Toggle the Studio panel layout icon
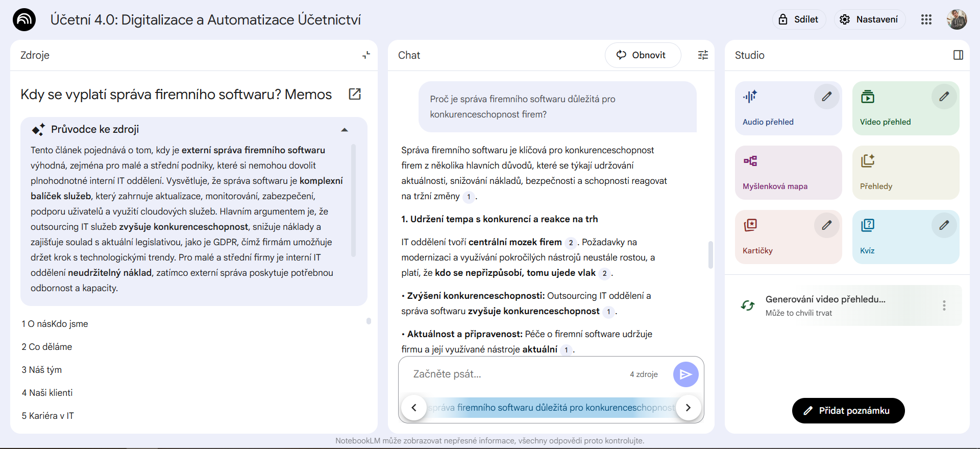Screen dimensions: 980x449 (958, 55)
